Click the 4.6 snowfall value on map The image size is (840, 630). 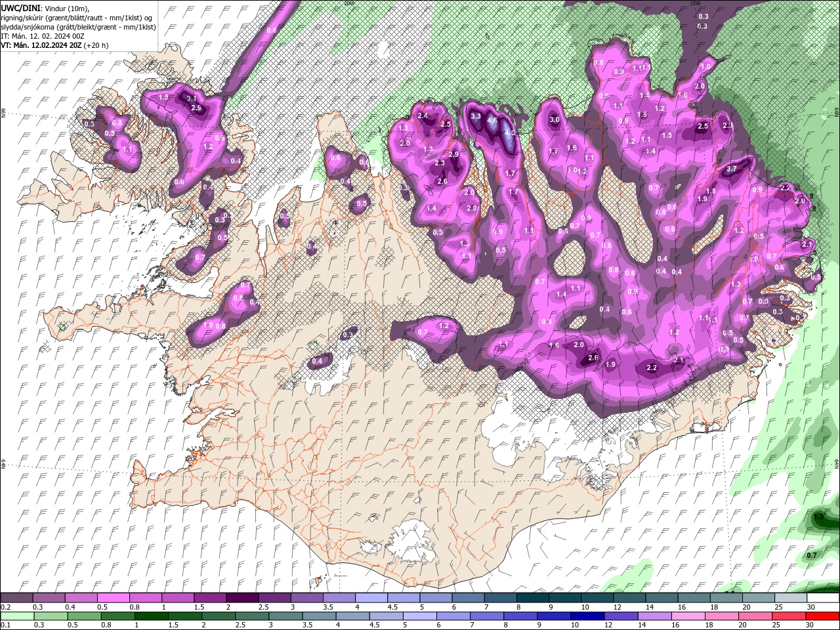pyautogui.click(x=492, y=121)
